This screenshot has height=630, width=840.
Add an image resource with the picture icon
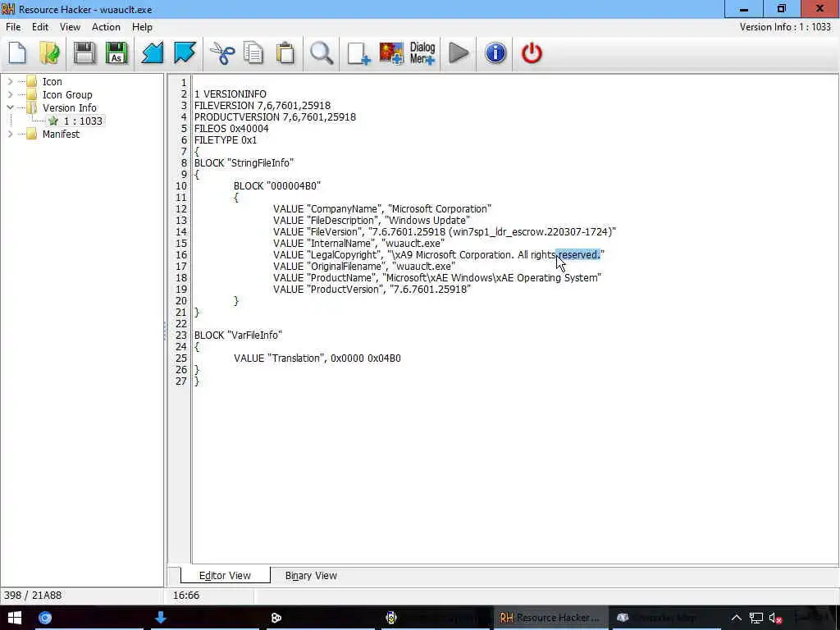(391, 53)
